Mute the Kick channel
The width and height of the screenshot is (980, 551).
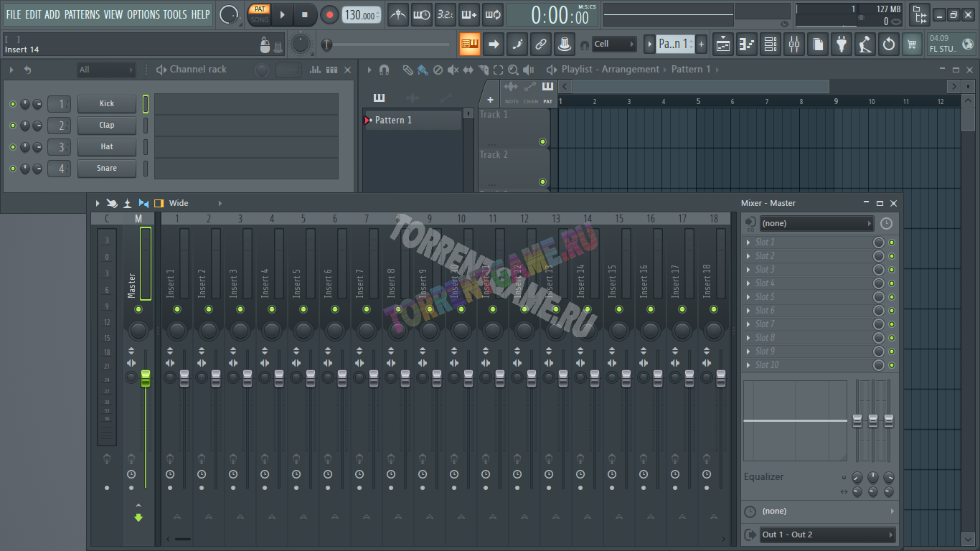[12, 104]
